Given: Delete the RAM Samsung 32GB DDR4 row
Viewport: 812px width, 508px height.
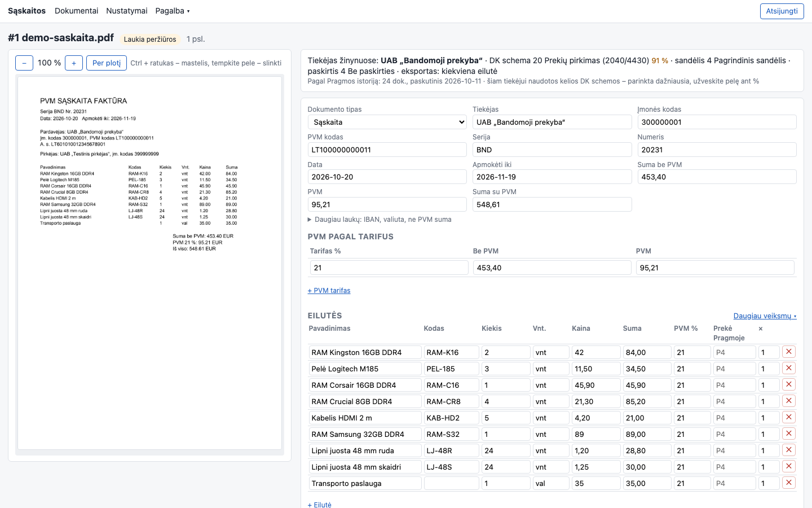Looking at the screenshot, I should click(x=789, y=433).
